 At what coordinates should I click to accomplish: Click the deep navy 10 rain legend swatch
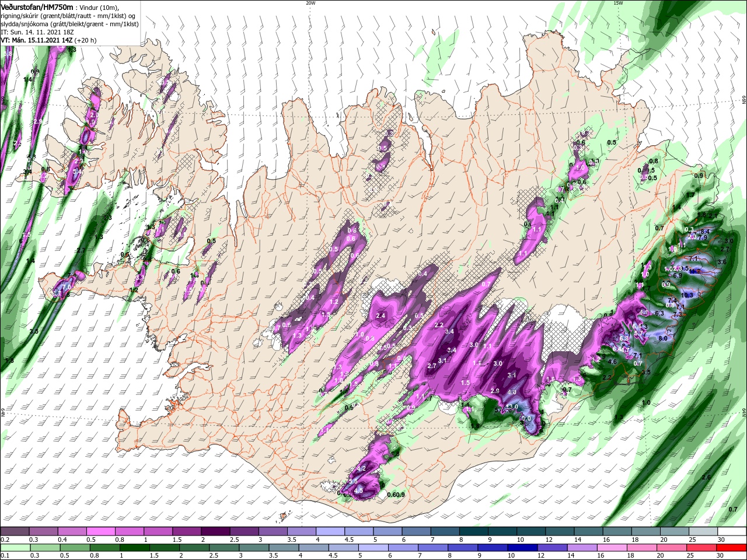point(522,548)
